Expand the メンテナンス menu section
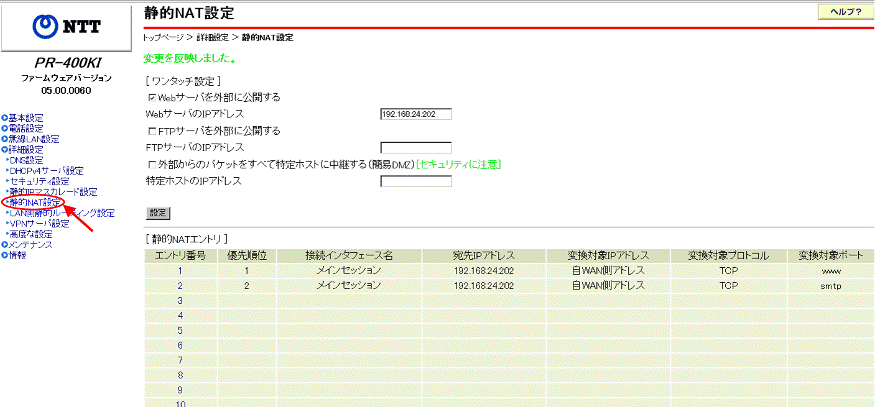Viewport: 875px width, 407px height. coord(31,244)
